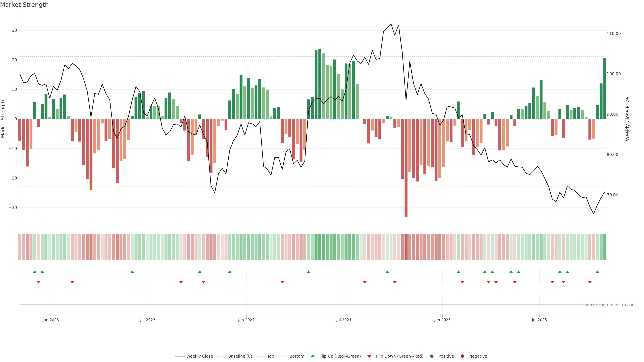This screenshot has width=644, height=362.
Task: Click the source: sharemaestro.com text
Action: point(609,305)
